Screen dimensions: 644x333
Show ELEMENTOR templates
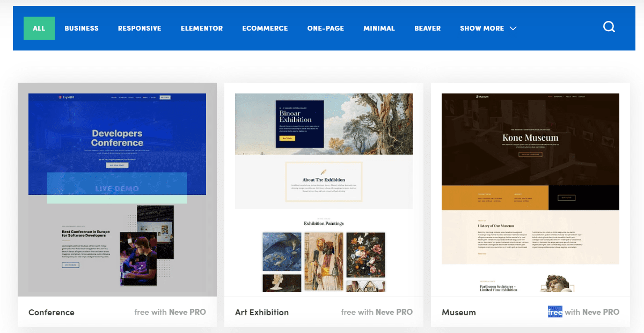point(201,28)
